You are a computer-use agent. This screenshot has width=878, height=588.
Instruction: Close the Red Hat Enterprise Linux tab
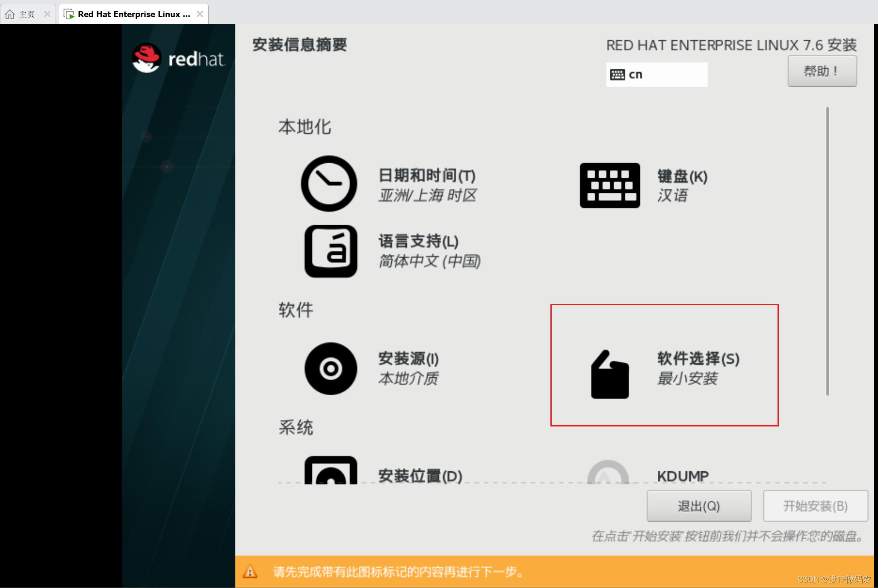pyautogui.click(x=200, y=14)
